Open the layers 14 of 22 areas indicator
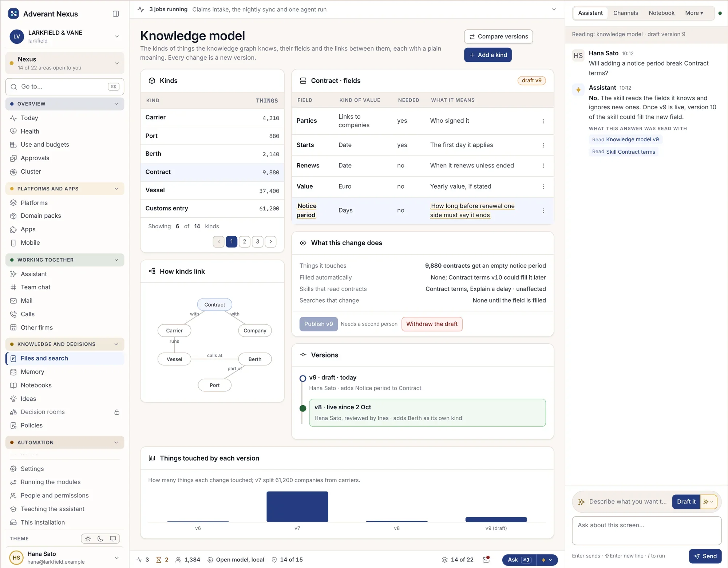Screen dimensions: 728x568 pos(458,560)
